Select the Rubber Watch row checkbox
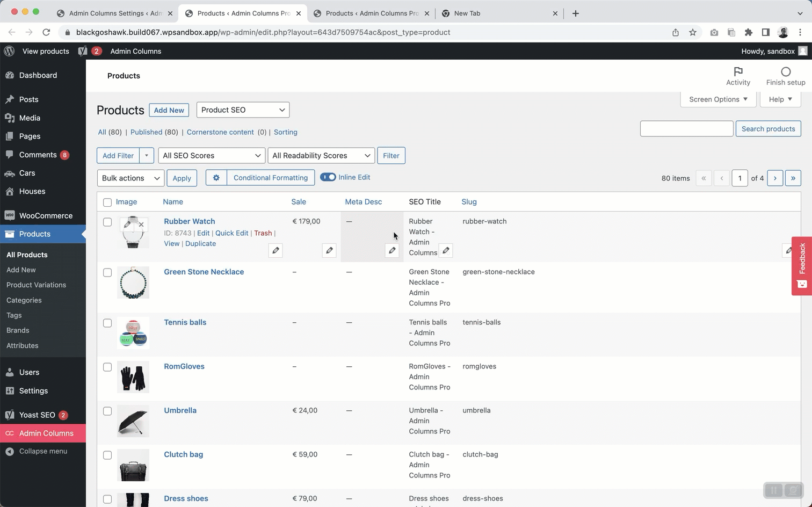The width and height of the screenshot is (812, 507). (x=107, y=222)
